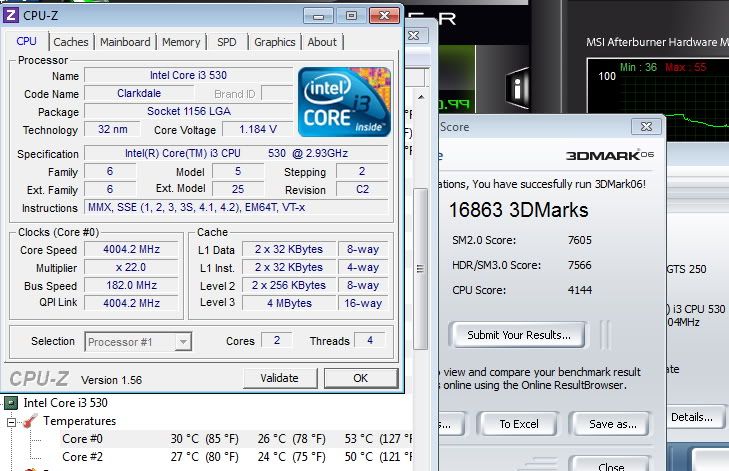Select the Temperatures tree label
729x471 pixels.
pos(80,421)
